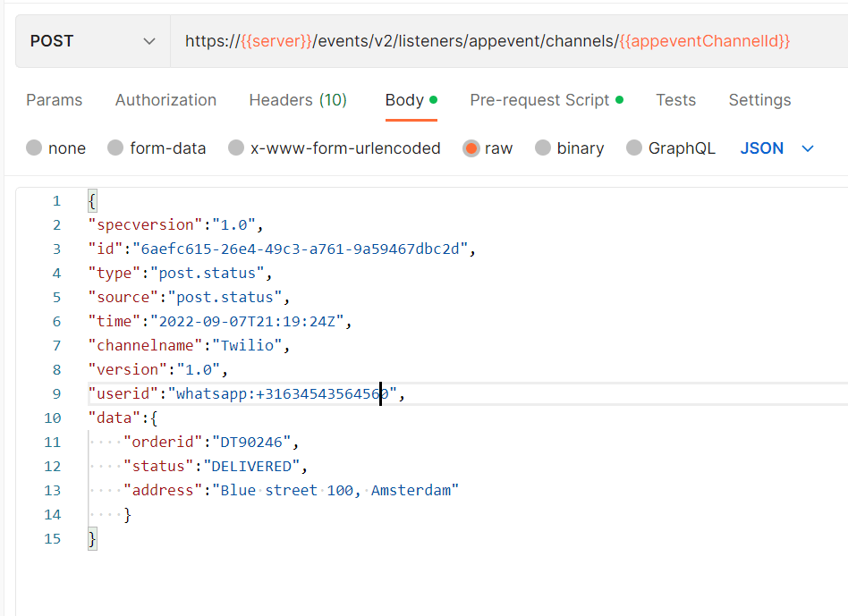
Task: Click line number 10 in editor gutter
Action: point(53,418)
